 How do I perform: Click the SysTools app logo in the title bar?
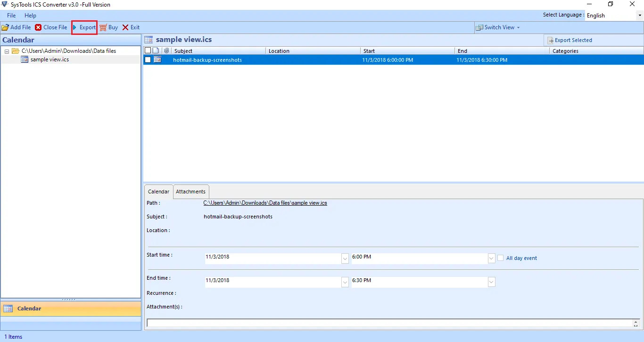[x=5, y=4]
